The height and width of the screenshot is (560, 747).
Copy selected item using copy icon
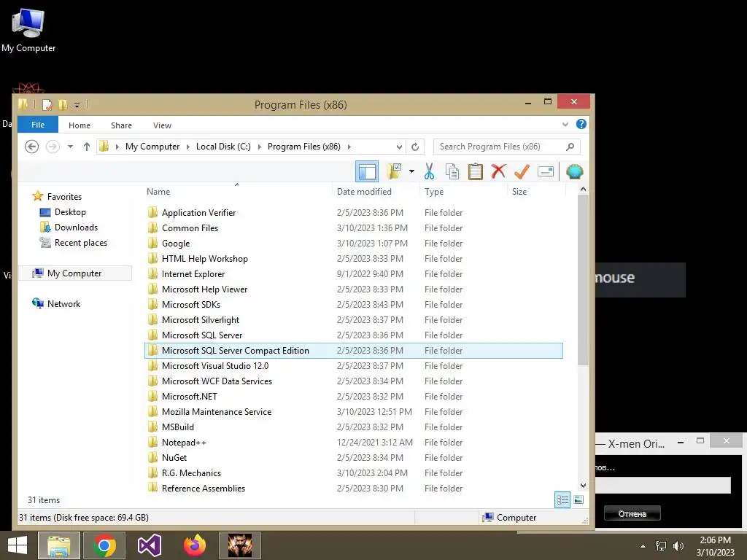[452, 171]
